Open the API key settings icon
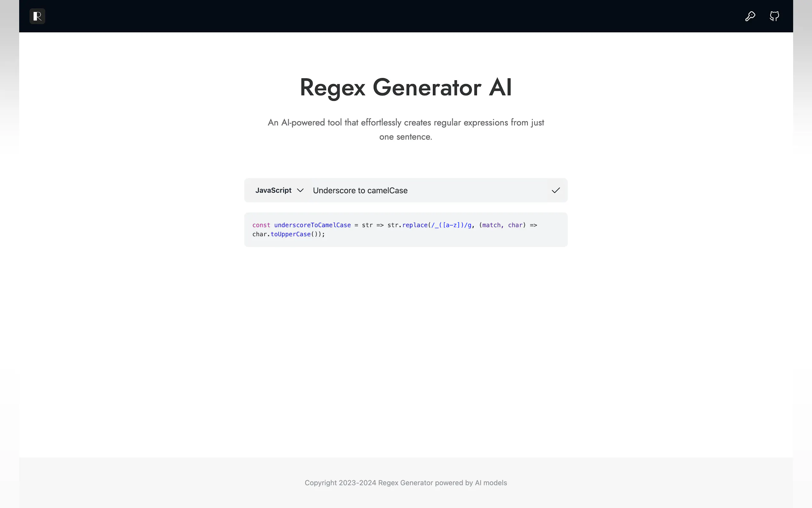Viewport: 812px width, 508px height. click(x=750, y=16)
